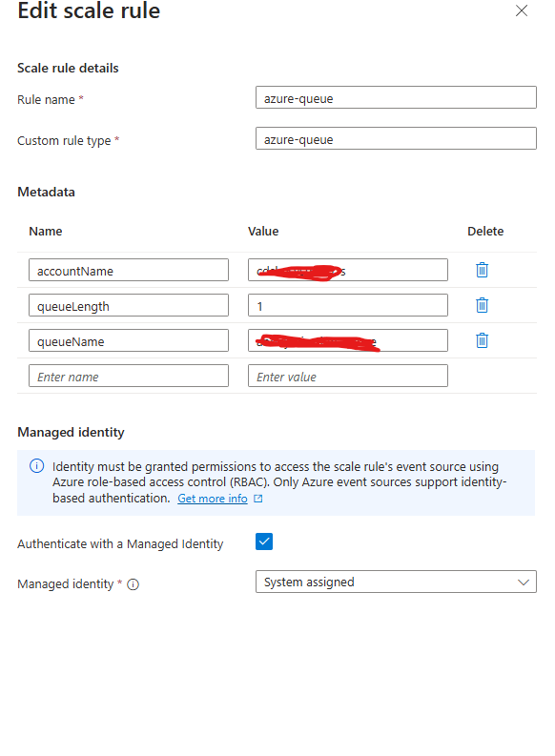Click the empty Enter name field
The image size is (555, 756).
(x=129, y=376)
